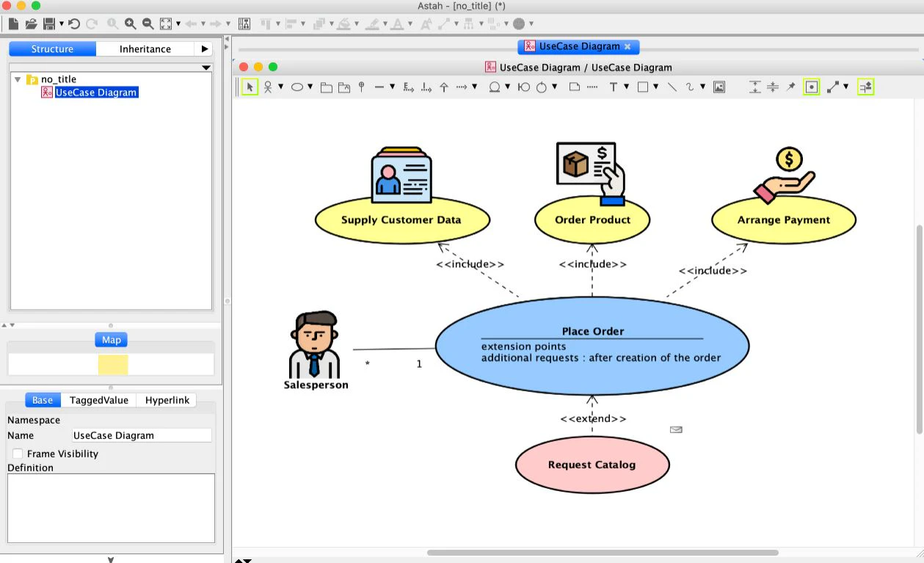Click the Undo arrow icon

point(73,23)
